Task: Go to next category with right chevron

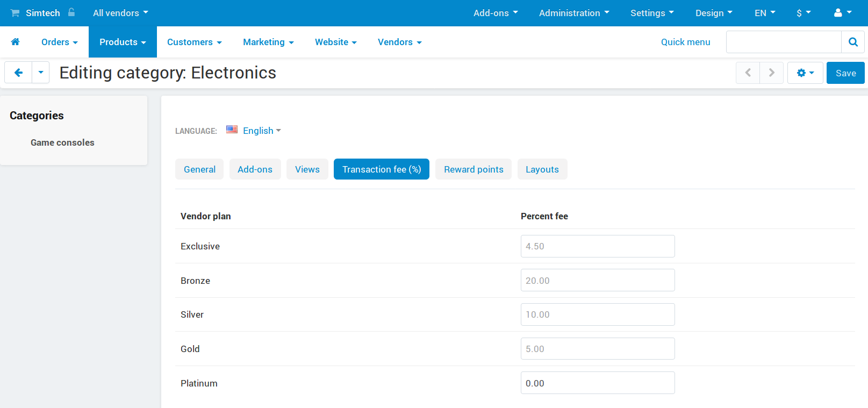Action: point(771,73)
